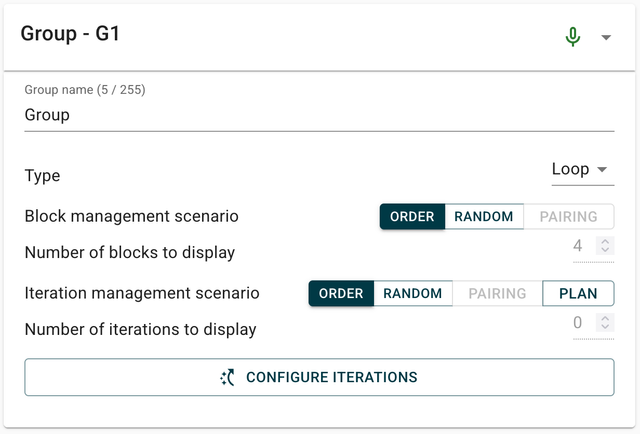Click the CONFIGURE ITERATIONS button

pos(319,377)
